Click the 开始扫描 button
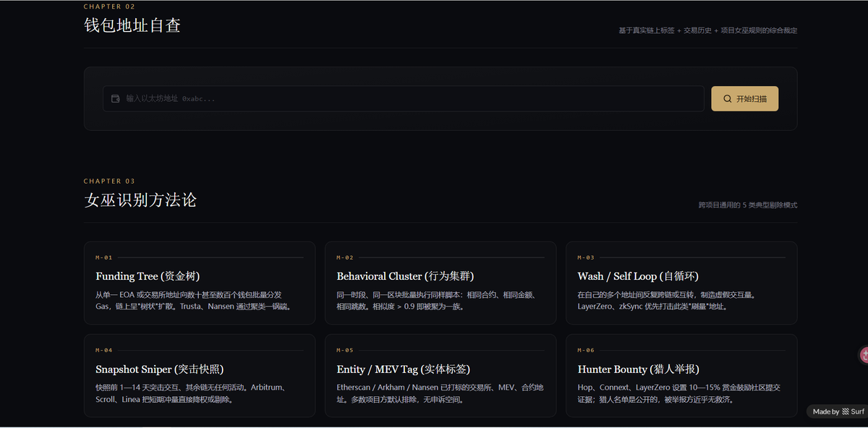Image resolution: width=868 pixels, height=428 pixels. point(744,98)
